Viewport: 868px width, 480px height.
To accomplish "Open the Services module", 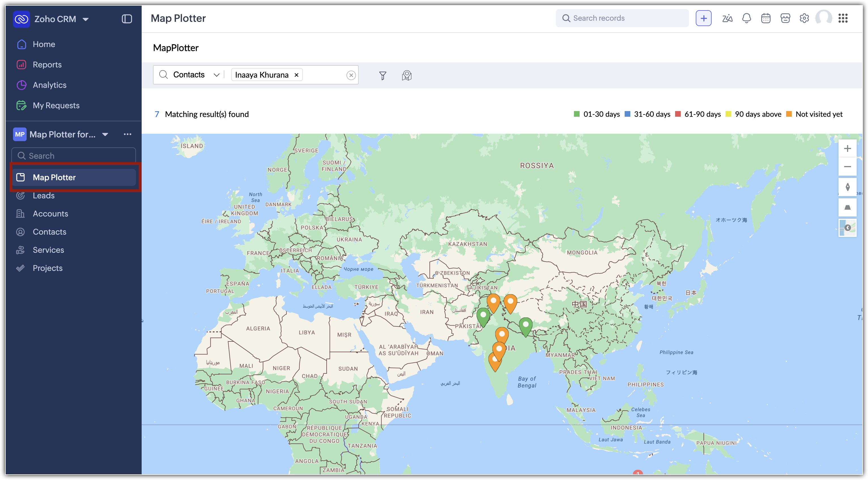I will (x=48, y=250).
